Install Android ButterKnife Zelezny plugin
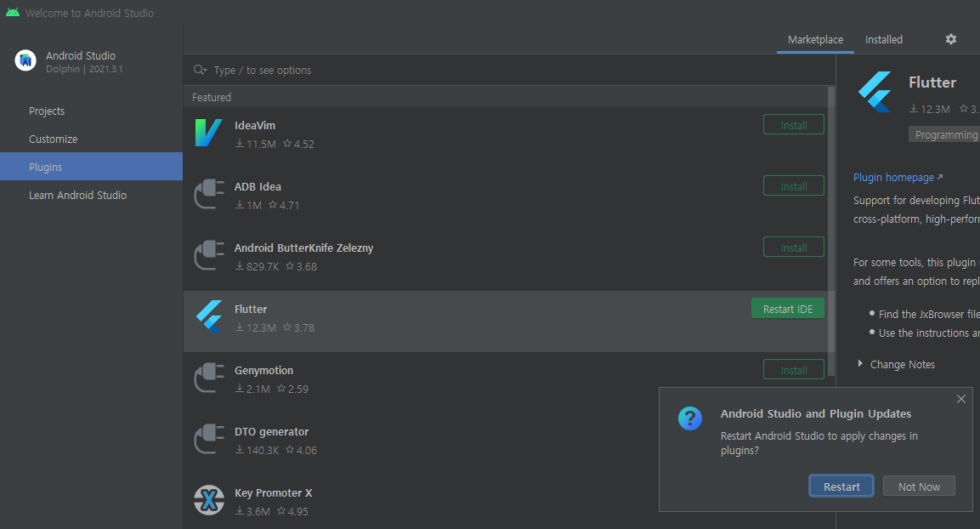This screenshot has width=980, height=529. tap(794, 247)
